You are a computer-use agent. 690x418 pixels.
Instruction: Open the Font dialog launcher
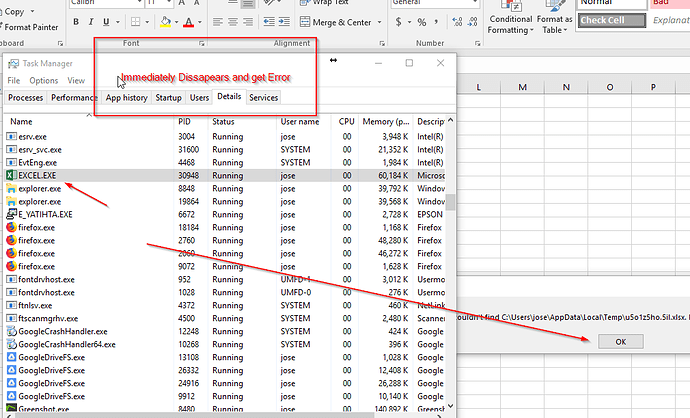point(202,43)
